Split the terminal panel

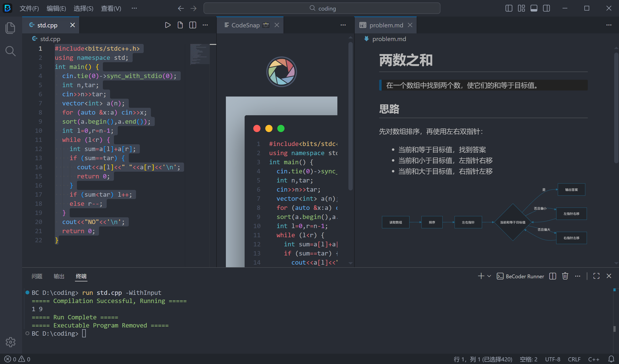[553, 276]
